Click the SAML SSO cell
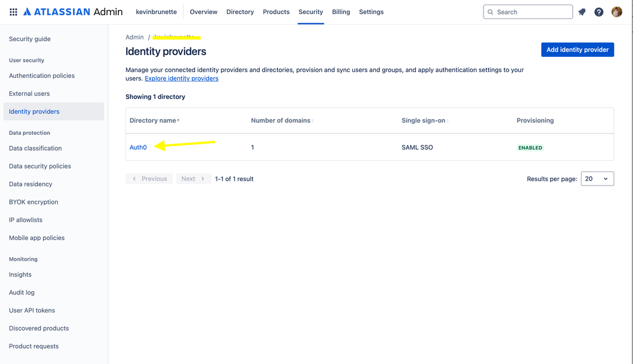Screen dimensions: 633x364 [417, 147]
